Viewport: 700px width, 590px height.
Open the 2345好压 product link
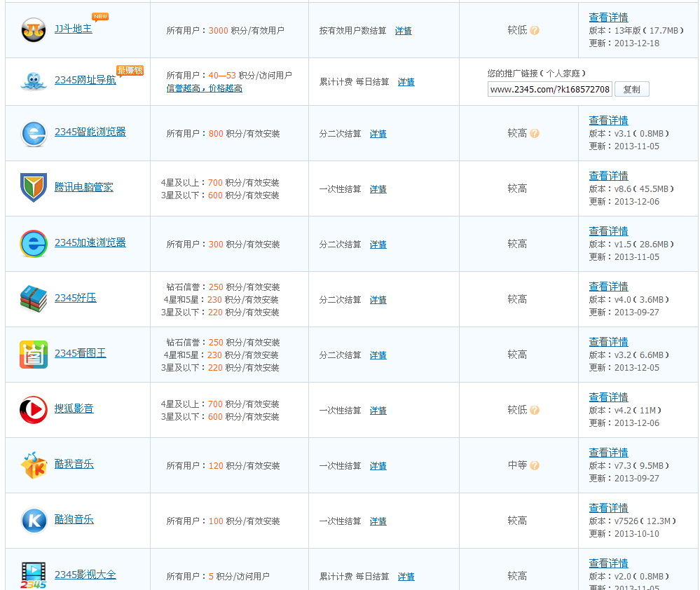click(76, 298)
